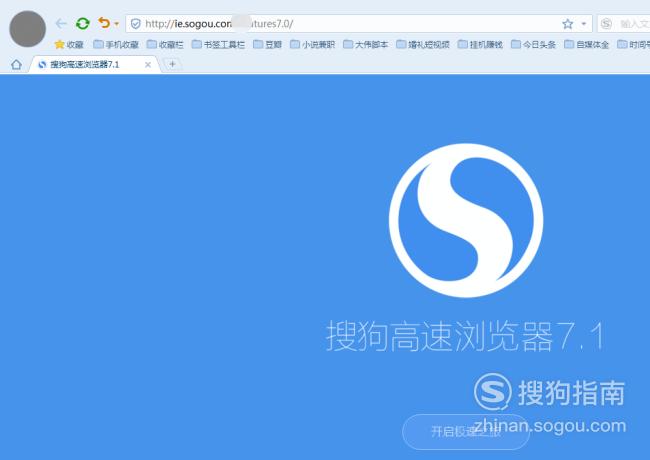Click the green refresh icon
This screenshot has height=460, width=650.
click(83, 24)
